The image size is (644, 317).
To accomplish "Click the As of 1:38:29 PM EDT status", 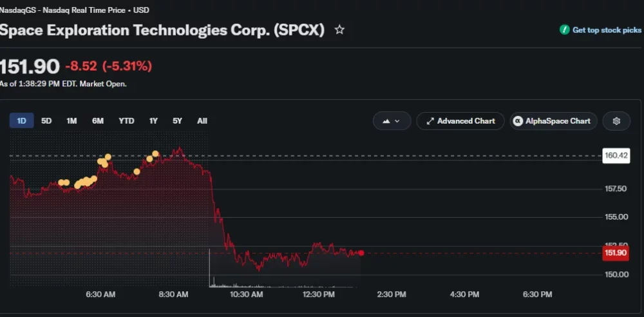I will [63, 84].
